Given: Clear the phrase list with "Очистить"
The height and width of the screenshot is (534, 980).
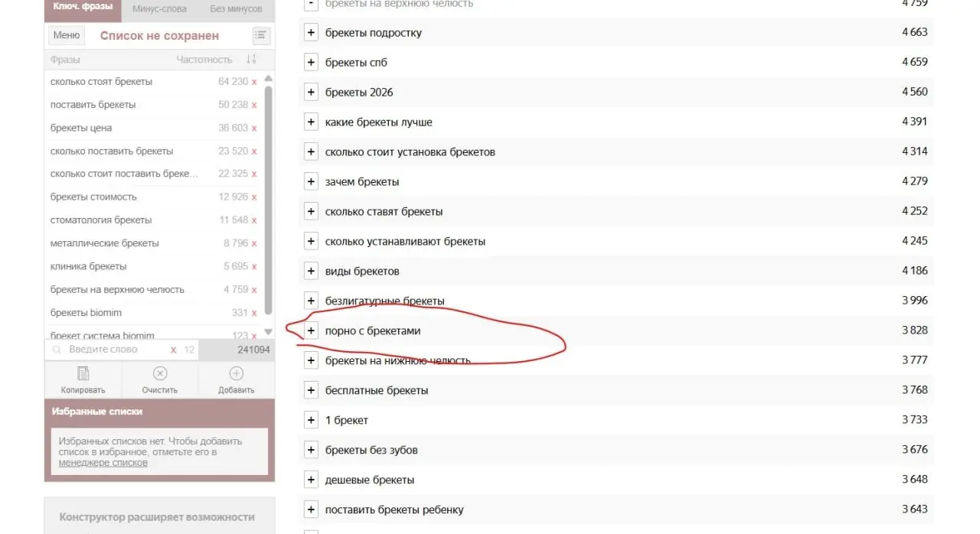Looking at the screenshot, I should point(159,380).
